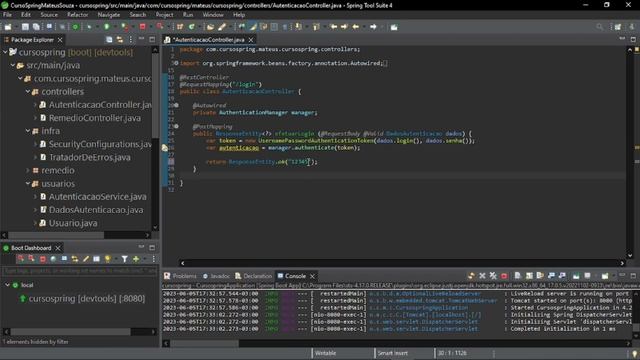The width and height of the screenshot is (640, 360).
Task: Click the editor horizontal scrollbar
Action: pyautogui.click(x=402, y=263)
